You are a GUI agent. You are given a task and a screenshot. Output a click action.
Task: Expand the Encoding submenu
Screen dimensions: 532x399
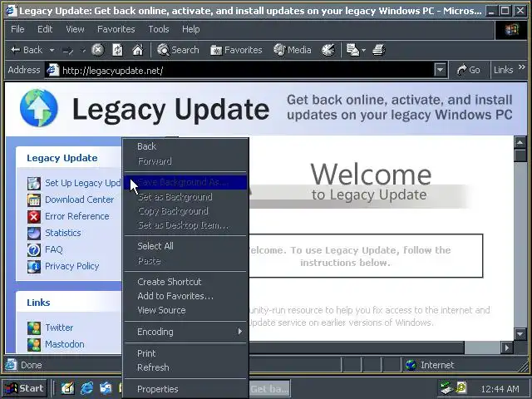185,332
